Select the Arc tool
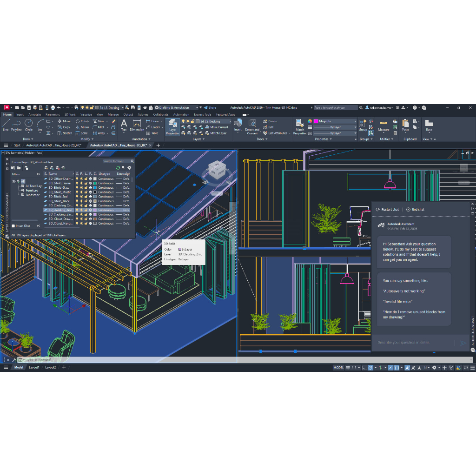The image size is (476, 476). (x=40, y=125)
